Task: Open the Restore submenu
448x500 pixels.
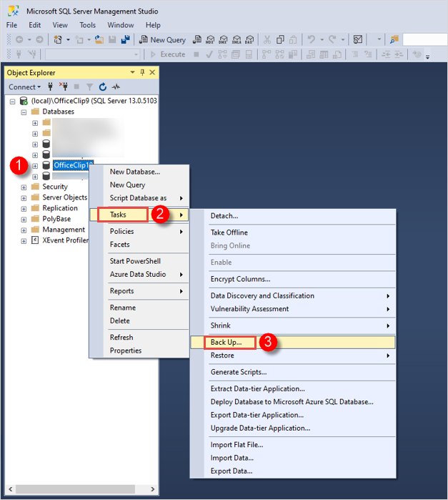Action: pyautogui.click(x=293, y=356)
